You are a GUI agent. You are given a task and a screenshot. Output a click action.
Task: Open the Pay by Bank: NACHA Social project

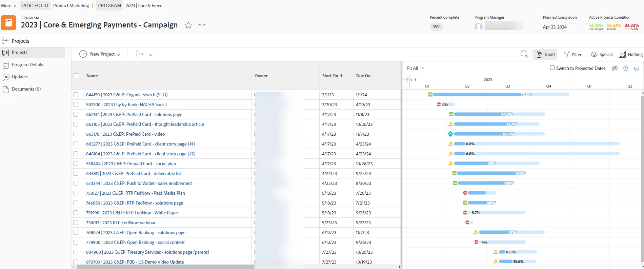point(126,104)
